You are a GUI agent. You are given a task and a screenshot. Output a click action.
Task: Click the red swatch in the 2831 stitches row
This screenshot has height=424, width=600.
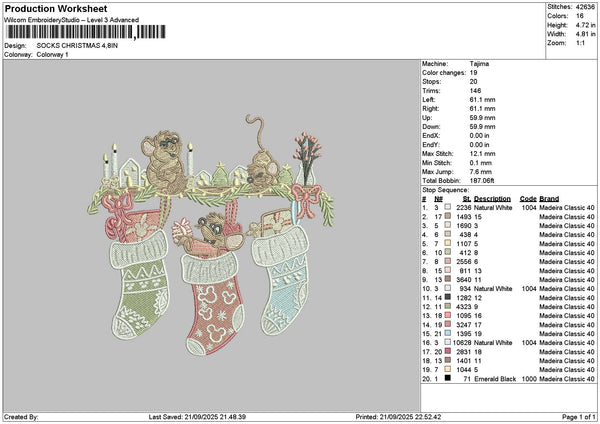[x=447, y=351]
